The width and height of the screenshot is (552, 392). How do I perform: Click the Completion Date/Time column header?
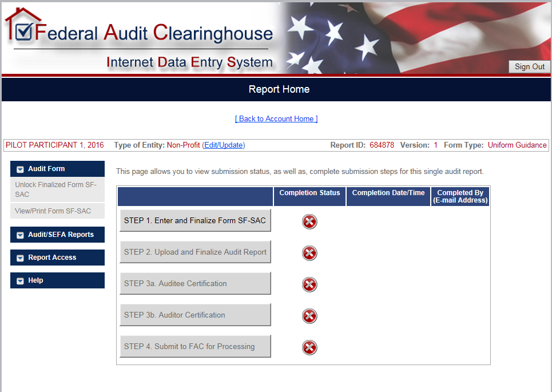click(x=388, y=196)
